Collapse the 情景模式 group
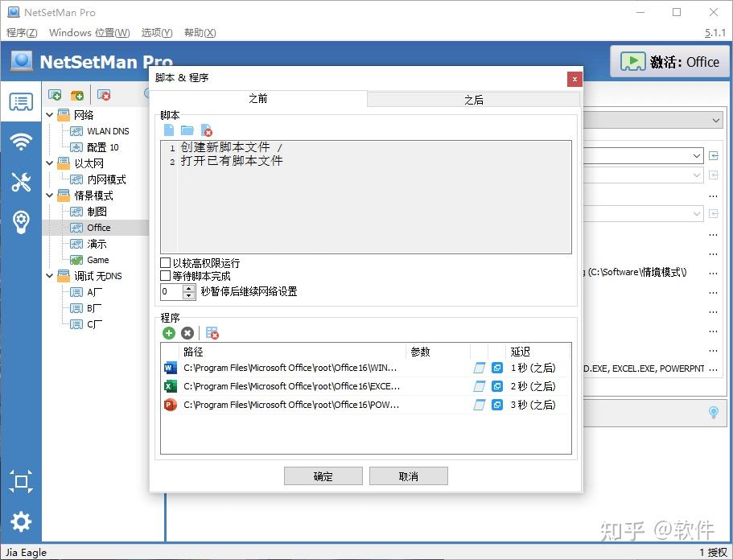Screen dimensions: 733x560 tap(48, 195)
